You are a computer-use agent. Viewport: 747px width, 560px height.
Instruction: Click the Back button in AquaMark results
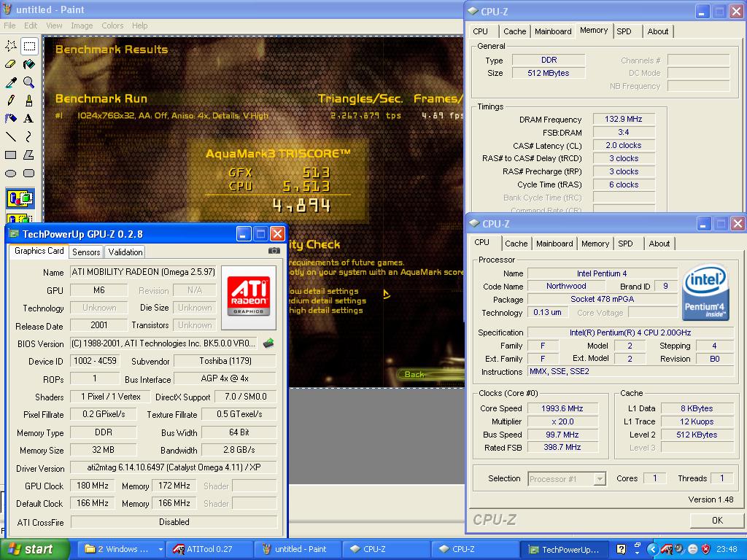pyautogui.click(x=414, y=374)
